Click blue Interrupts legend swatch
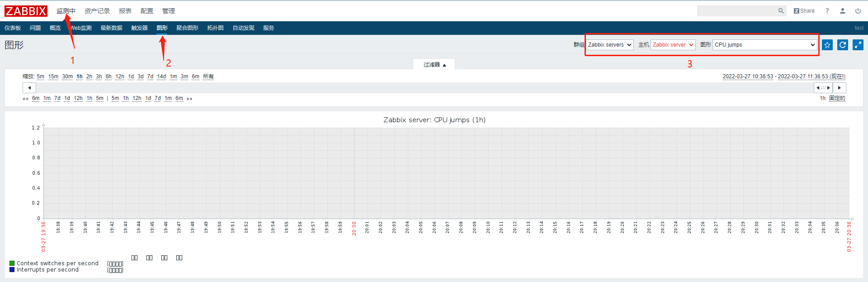Viewport: 868px width, 282px height. (x=12, y=269)
